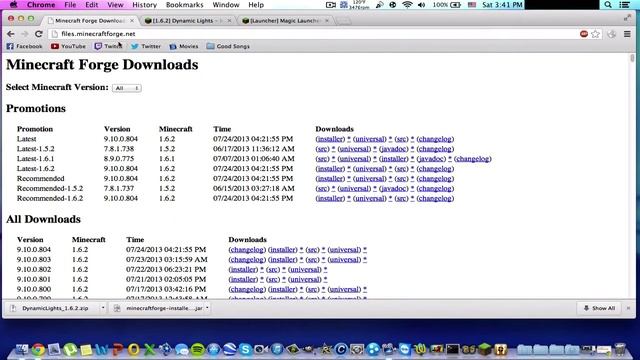The image size is (640, 360).
Task: Click the Sat 3:41 PM clock
Action: pyautogui.click(x=502, y=4)
